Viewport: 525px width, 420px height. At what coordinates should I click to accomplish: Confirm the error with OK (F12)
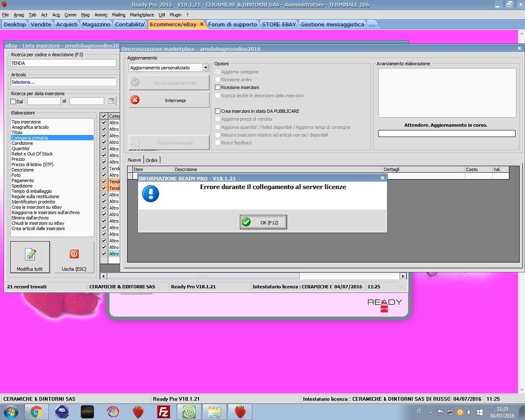click(263, 222)
